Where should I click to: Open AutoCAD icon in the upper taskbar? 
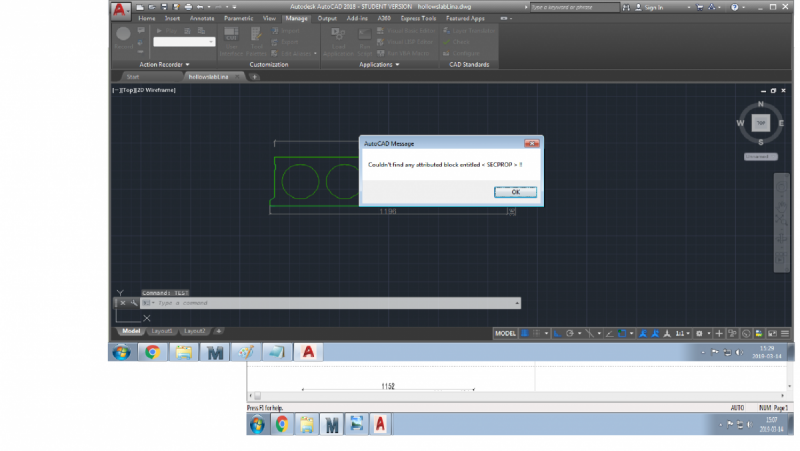[x=310, y=352]
